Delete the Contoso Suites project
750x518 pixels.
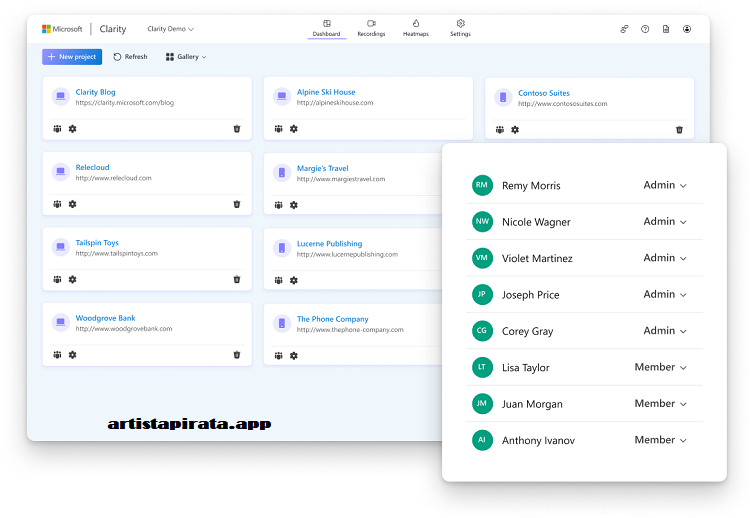pyautogui.click(x=679, y=130)
